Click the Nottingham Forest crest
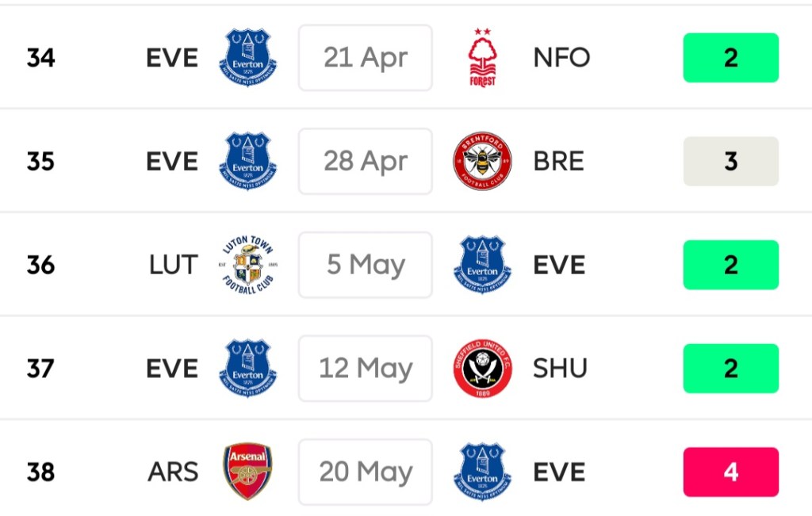812x516 pixels. 482,58
